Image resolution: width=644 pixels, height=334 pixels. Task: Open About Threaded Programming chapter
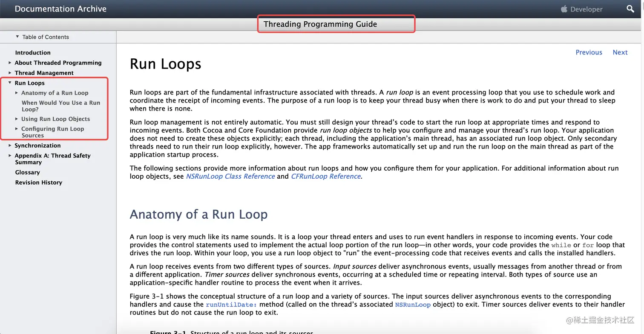pyautogui.click(x=58, y=63)
